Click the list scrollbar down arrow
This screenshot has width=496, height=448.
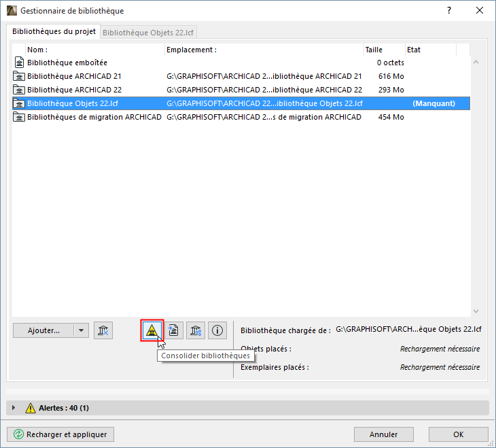coord(476,311)
